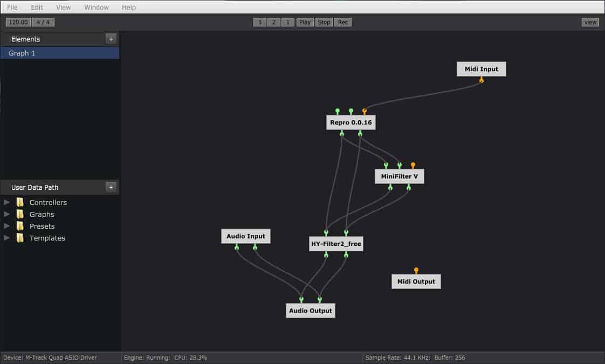Expand the Controllers folder tree arrow
605x364 pixels.
6,202
